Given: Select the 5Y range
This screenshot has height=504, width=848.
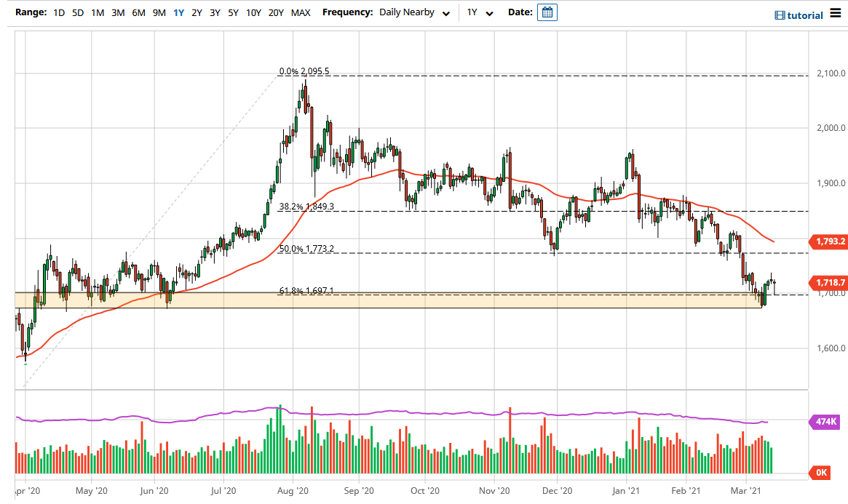Looking at the screenshot, I should (x=233, y=12).
